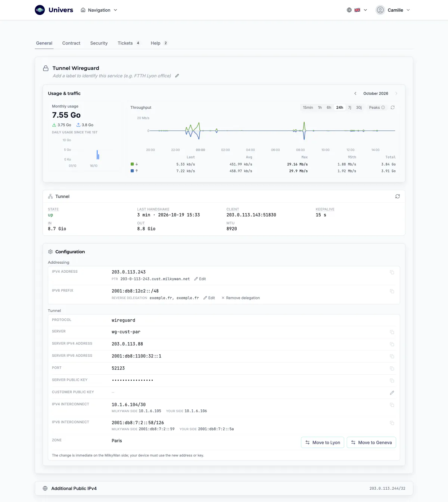
Task: Click the globe language icon
Action: tap(349, 10)
